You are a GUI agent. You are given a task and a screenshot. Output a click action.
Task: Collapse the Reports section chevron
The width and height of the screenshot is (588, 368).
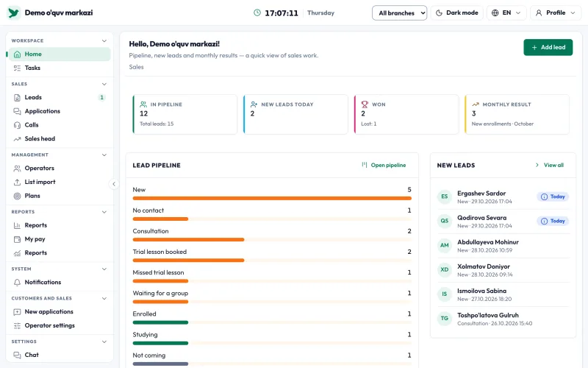[104, 212]
